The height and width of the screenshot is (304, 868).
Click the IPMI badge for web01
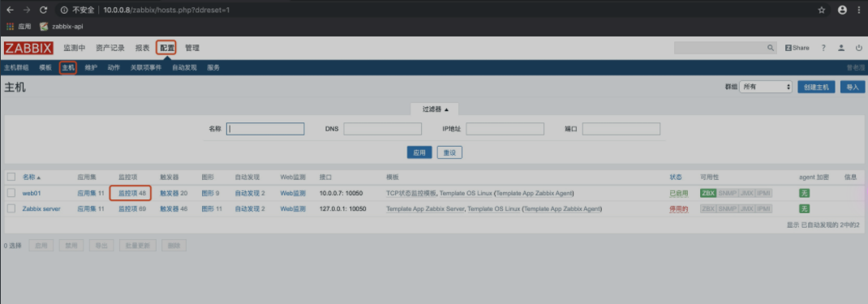[764, 194]
